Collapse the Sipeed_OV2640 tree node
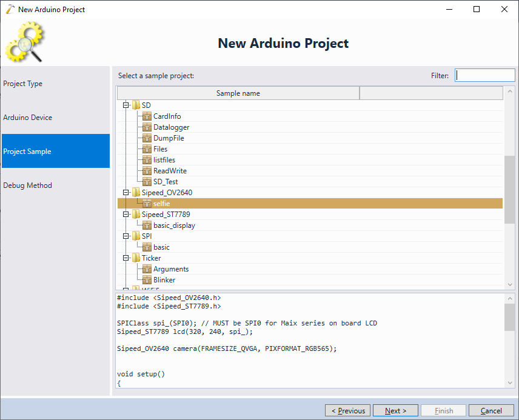The image size is (519, 420). (126, 193)
